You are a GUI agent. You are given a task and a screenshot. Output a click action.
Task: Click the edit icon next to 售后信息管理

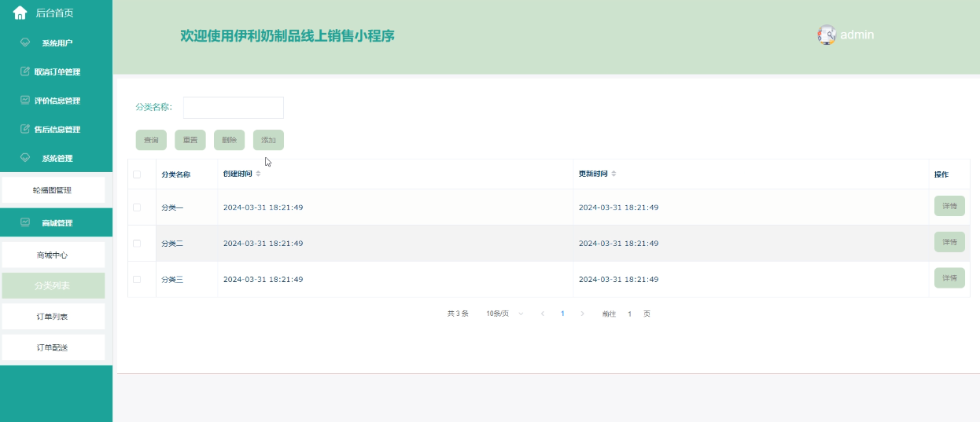[25, 130]
